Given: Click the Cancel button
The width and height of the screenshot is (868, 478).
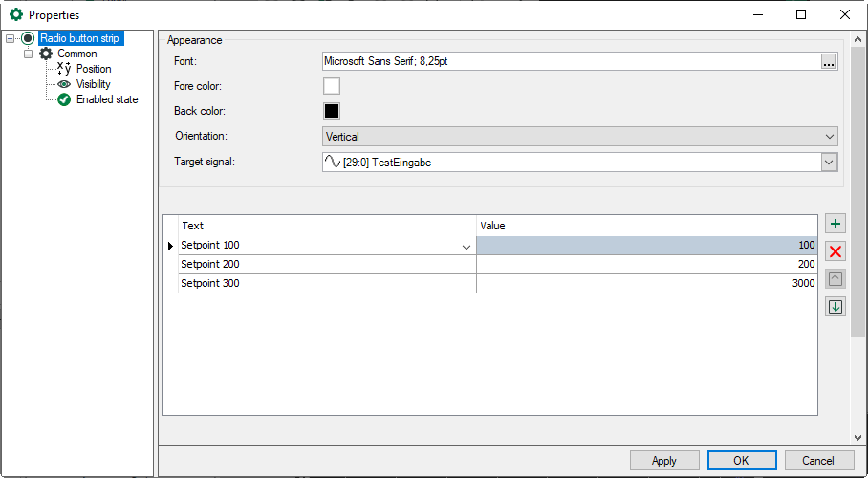Looking at the screenshot, I should 818,461.
